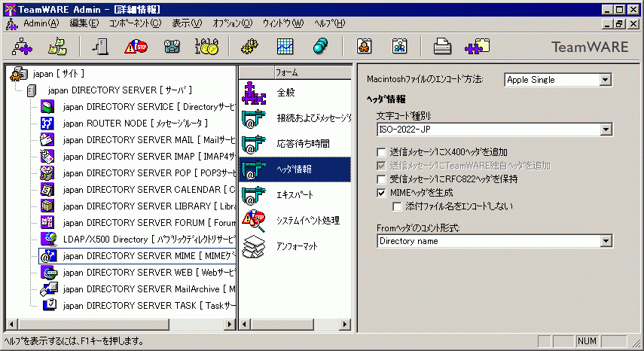Click the coins and numbers toolbar icon
This screenshot has width=644, height=351.
[x=206, y=47]
